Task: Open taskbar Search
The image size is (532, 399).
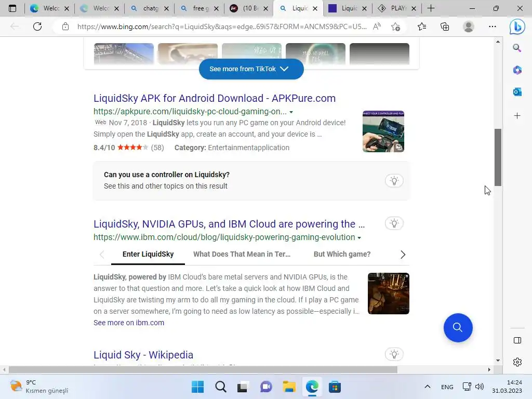Action: click(x=220, y=387)
